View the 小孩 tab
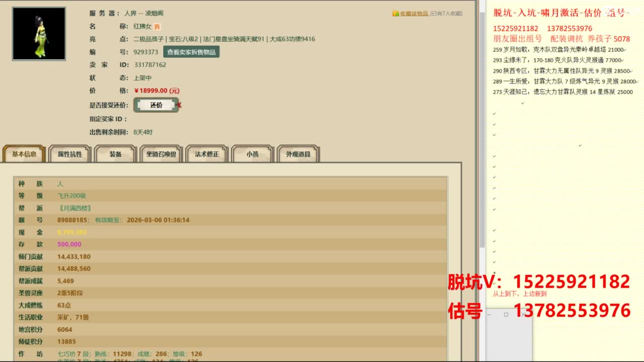The height and width of the screenshot is (362, 644). point(253,154)
